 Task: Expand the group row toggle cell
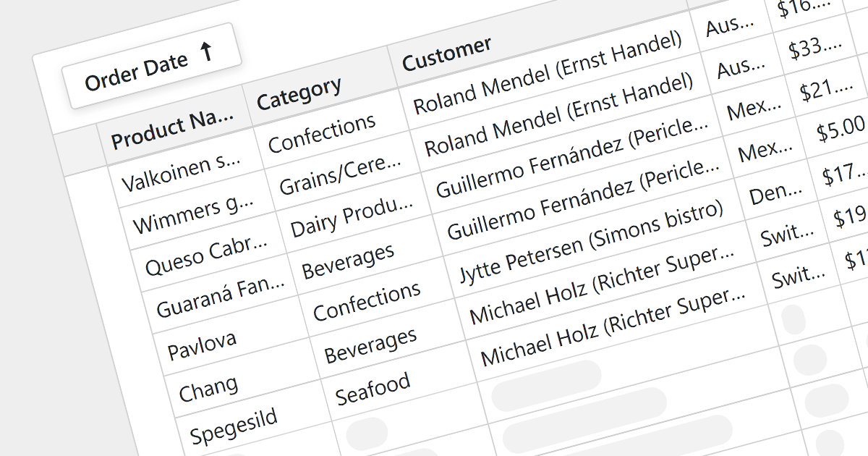pyautogui.click(x=81, y=155)
